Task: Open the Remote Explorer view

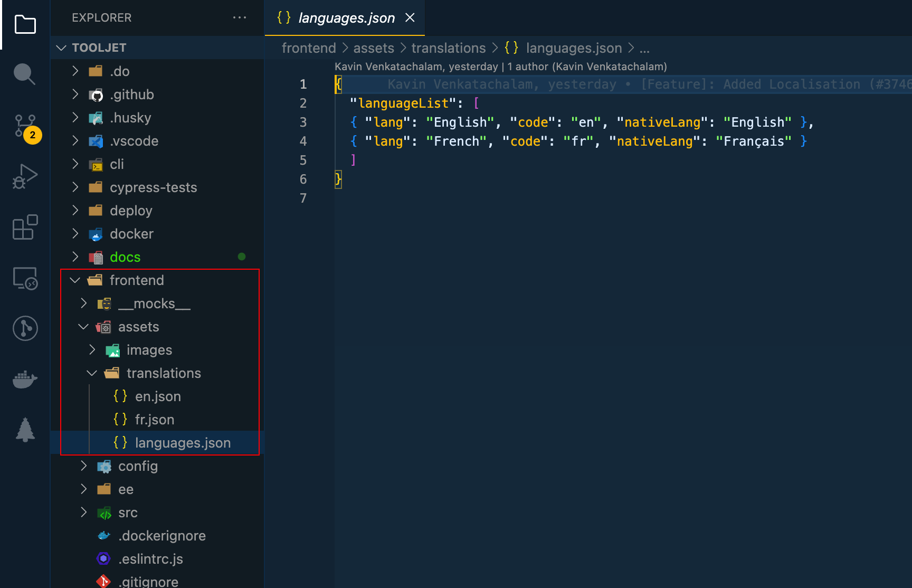Action: click(x=25, y=278)
